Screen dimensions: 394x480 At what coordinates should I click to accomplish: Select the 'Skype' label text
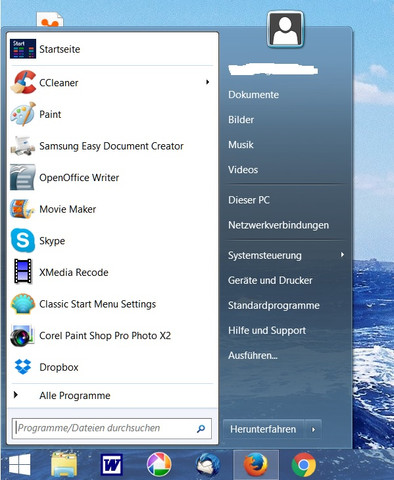click(x=52, y=241)
